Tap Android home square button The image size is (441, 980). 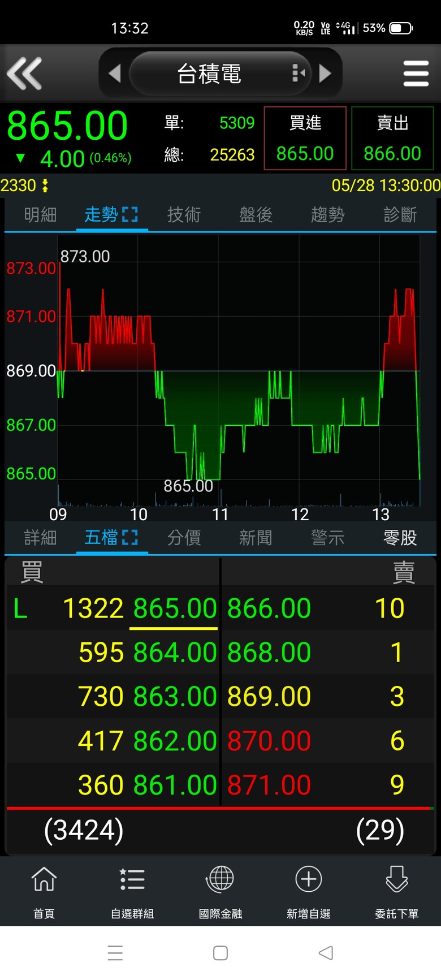220,953
